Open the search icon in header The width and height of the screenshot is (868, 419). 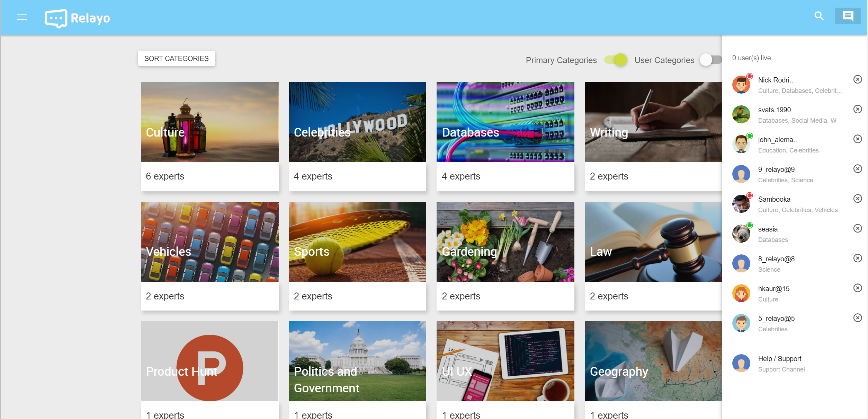click(x=819, y=16)
